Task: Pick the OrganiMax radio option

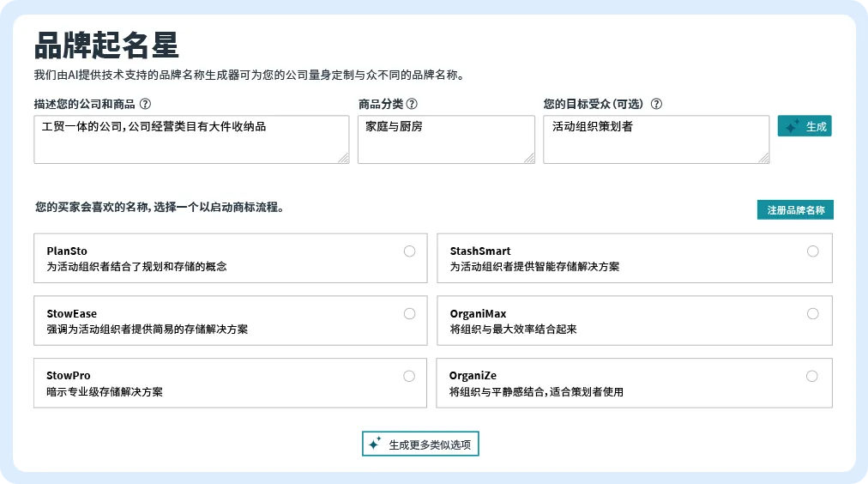Action: point(812,314)
